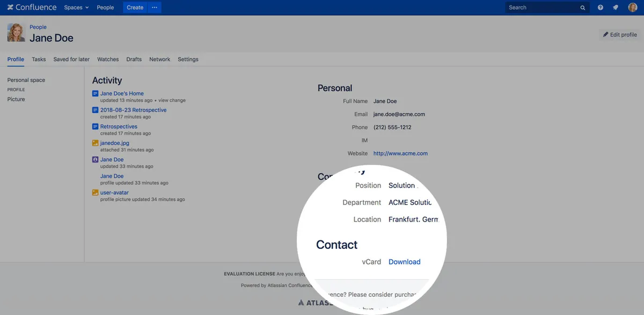Go to the Network tab
Viewport: 644px width, 315px height.
click(x=160, y=59)
